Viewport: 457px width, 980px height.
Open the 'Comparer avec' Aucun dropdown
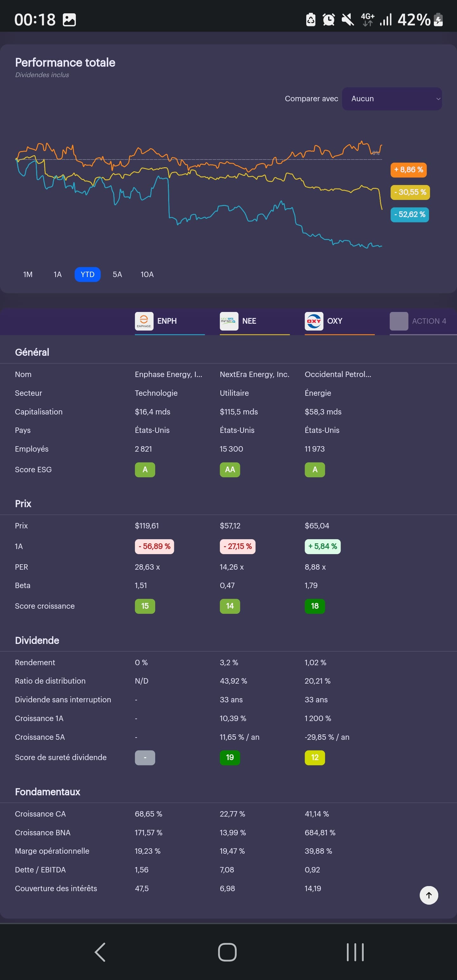(x=392, y=99)
